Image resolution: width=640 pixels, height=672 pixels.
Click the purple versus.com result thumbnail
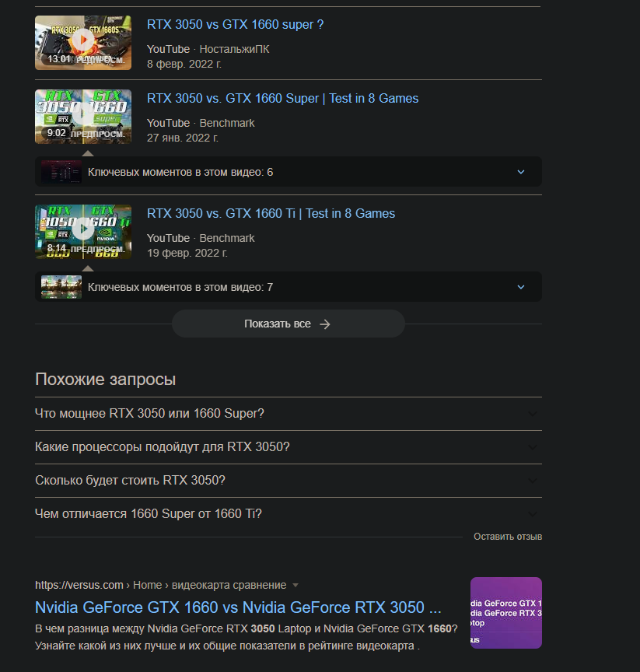point(506,613)
